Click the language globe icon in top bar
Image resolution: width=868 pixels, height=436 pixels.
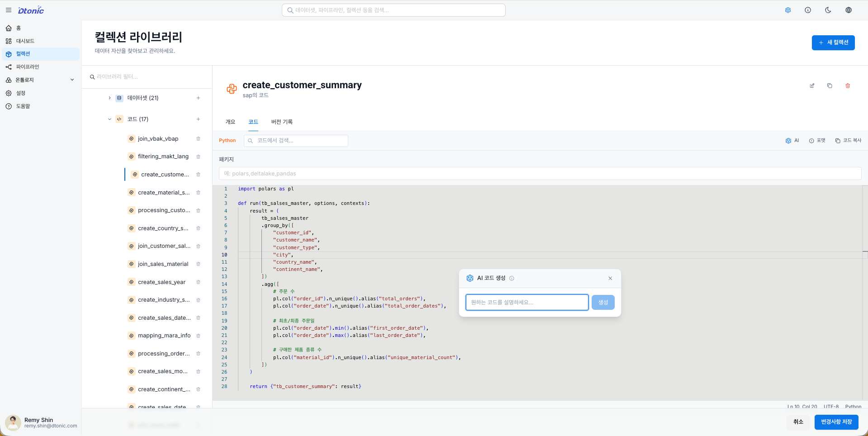pyautogui.click(x=849, y=10)
